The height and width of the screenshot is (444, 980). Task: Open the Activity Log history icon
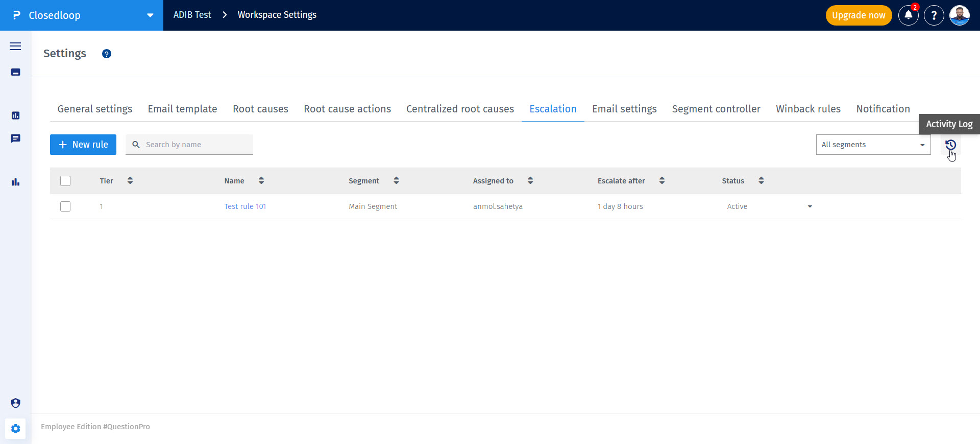(x=950, y=145)
